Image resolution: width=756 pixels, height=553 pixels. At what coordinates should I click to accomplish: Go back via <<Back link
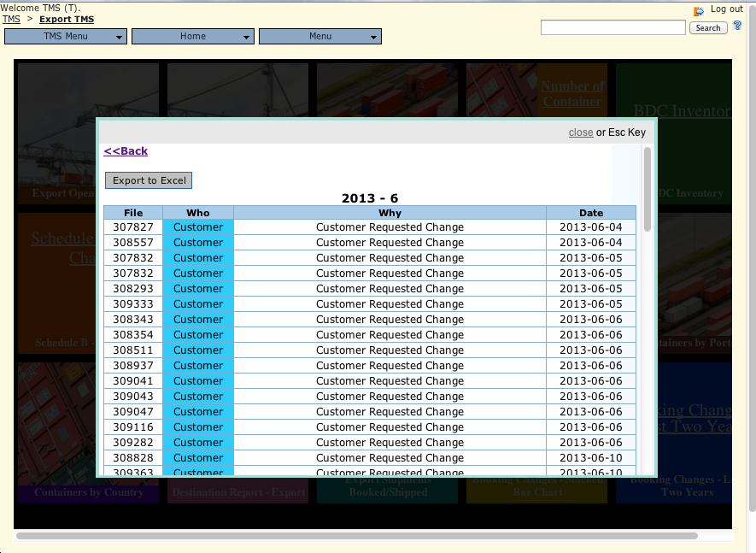[x=126, y=151]
